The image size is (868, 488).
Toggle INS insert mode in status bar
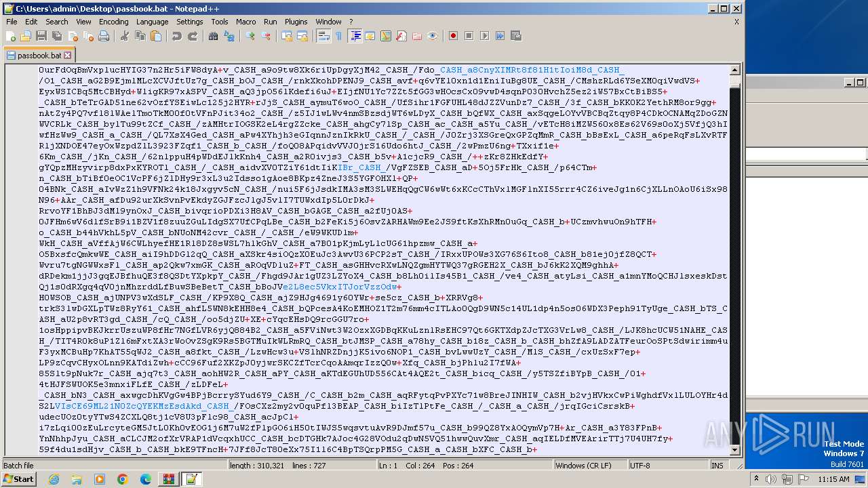coord(717,466)
